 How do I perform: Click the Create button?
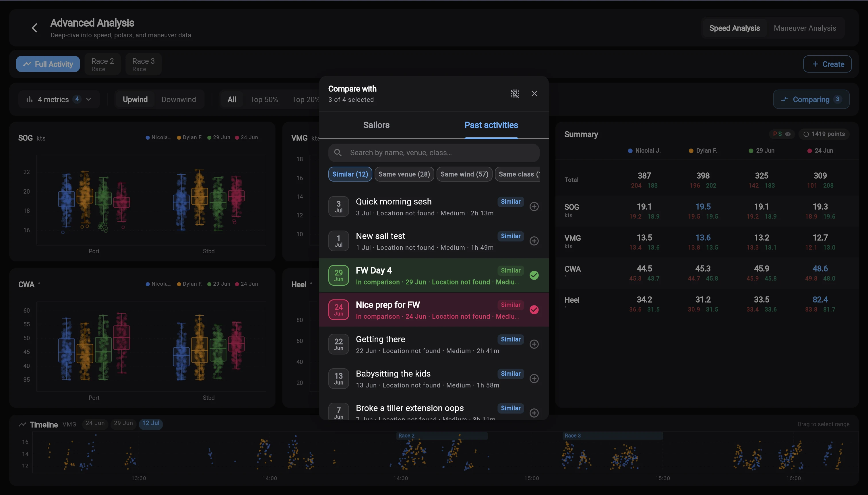[827, 64]
